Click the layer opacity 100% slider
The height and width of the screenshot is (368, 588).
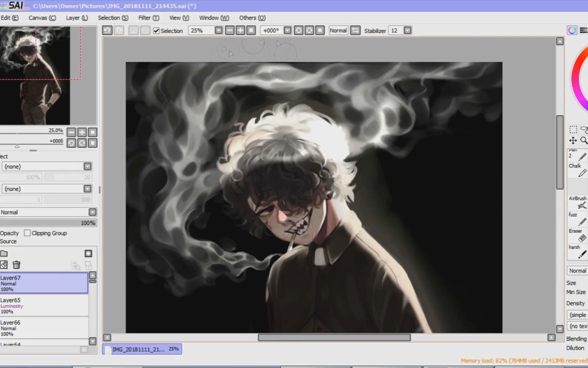click(x=48, y=223)
